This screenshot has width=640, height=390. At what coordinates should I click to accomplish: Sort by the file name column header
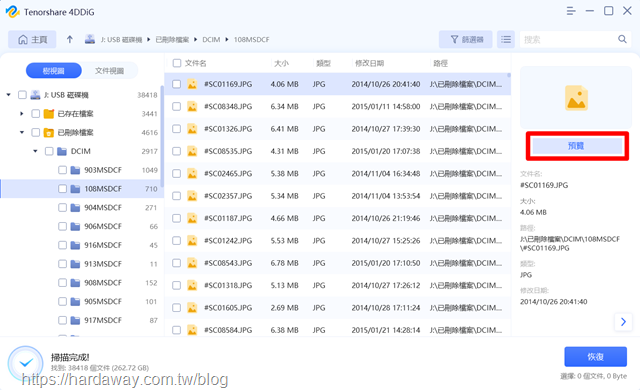[196, 63]
